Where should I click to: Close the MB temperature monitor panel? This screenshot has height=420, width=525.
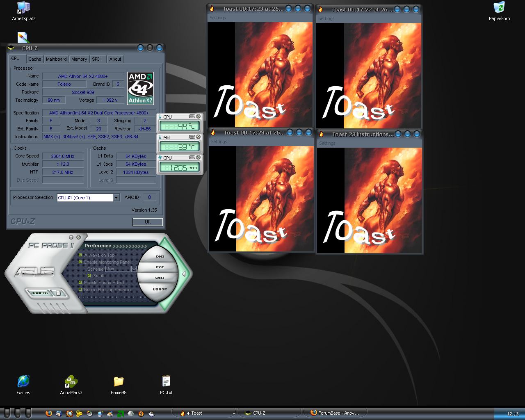199,137
